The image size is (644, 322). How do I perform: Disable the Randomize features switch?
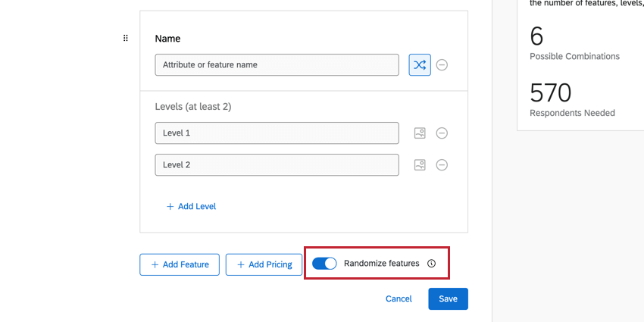pos(324,264)
